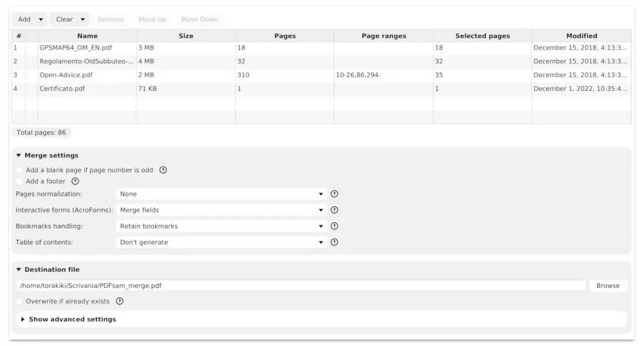
Task: Open the Add button dropdown arrow
Action: pos(40,19)
